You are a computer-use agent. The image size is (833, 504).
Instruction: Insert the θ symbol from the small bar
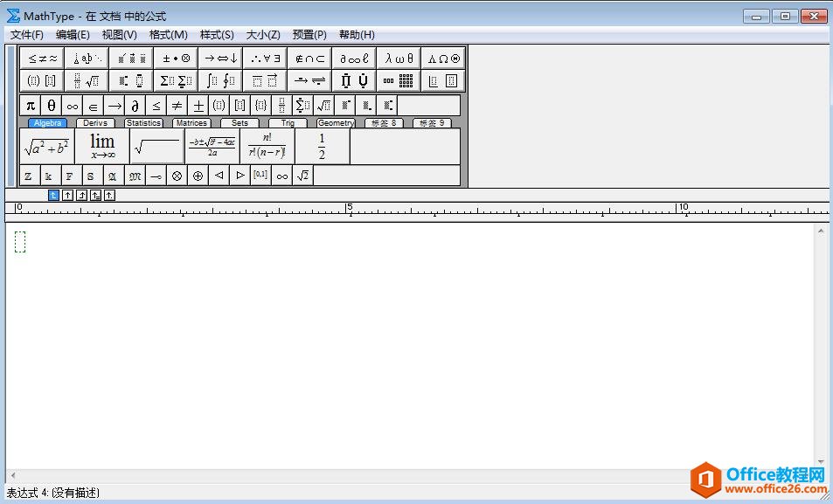(51, 105)
